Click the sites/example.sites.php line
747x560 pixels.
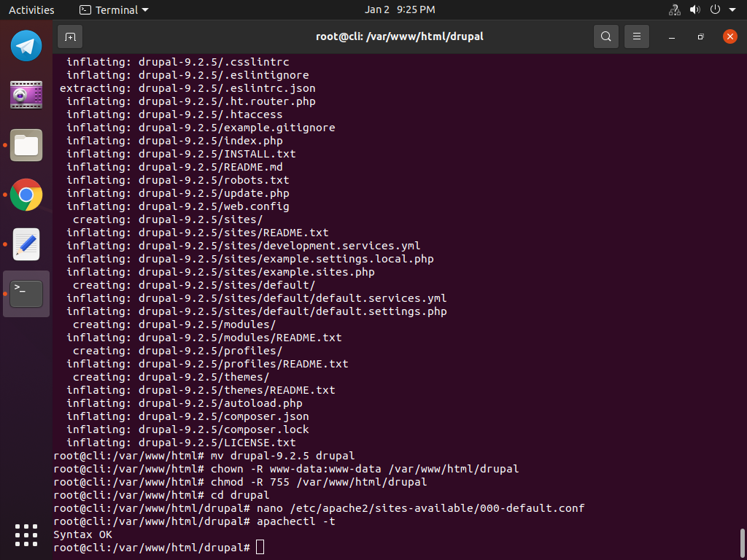tap(220, 273)
